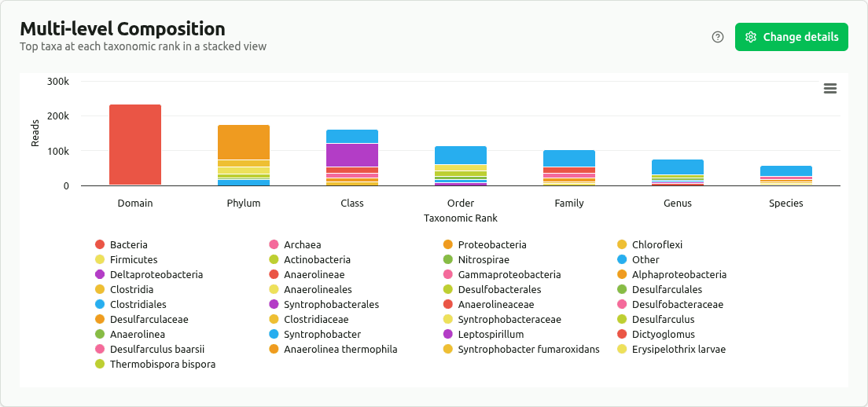This screenshot has width=868, height=407.
Task: Toggle Bacteria series in the legend
Action: (128, 245)
